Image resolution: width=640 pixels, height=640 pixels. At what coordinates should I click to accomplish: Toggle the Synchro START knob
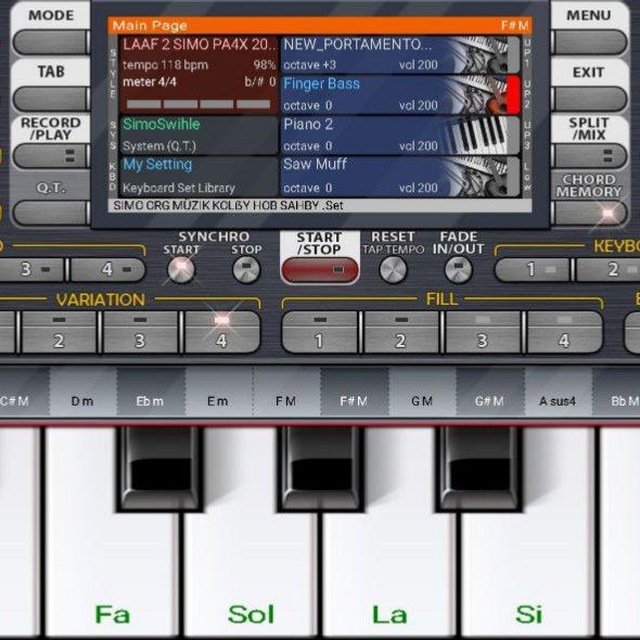pyautogui.click(x=181, y=270)
